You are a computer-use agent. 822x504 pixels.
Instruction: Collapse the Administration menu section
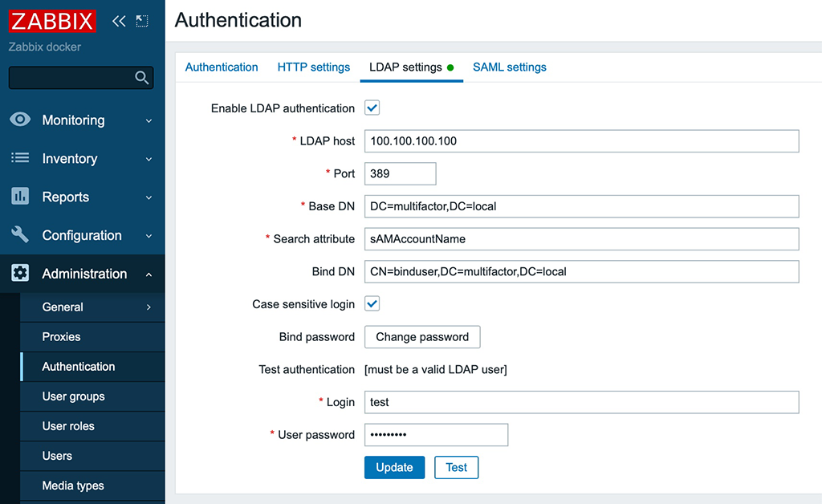tap(148, 274)
